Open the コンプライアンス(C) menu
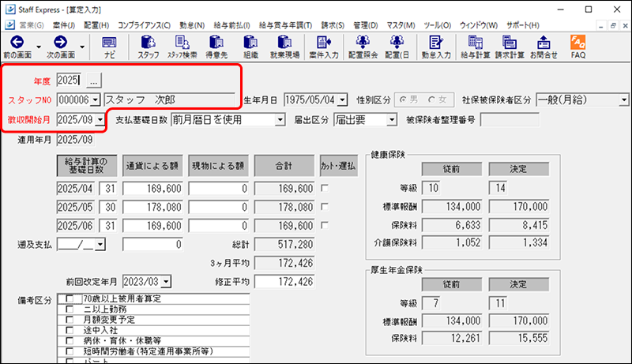 (x=144, y=25)
